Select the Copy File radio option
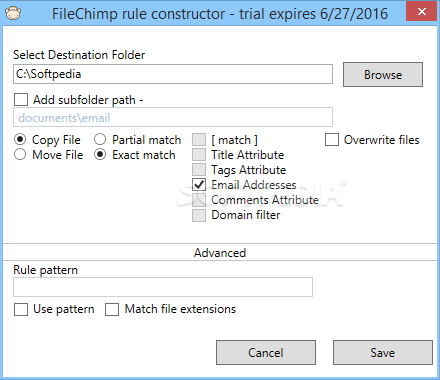Image resolution: width=440 pixels, height=380 pixels. click(20, 139)
